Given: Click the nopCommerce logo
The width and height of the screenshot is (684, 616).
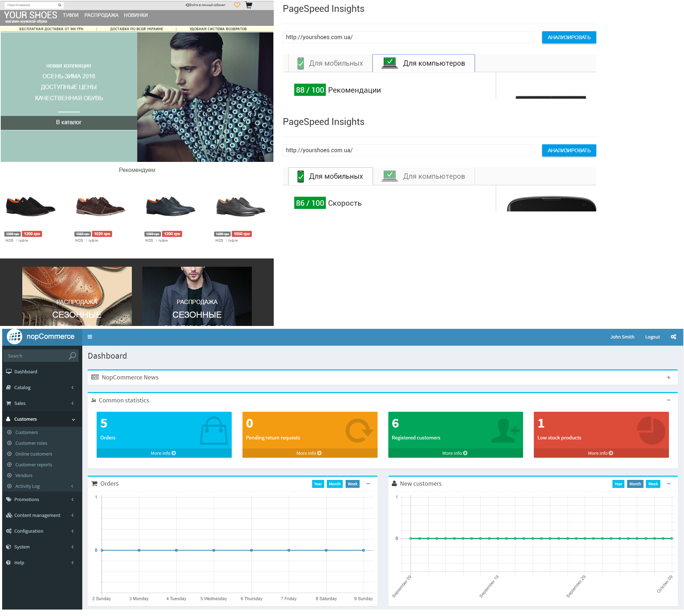Looking at the screenshot, I should pyautogui.click(x=41, y=336).
